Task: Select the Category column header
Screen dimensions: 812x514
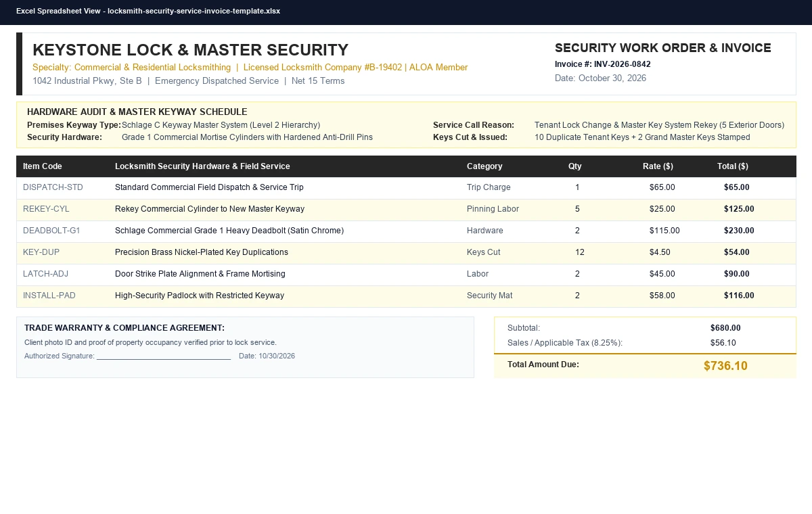Action: pyautogui.click(x=484, y=166)
